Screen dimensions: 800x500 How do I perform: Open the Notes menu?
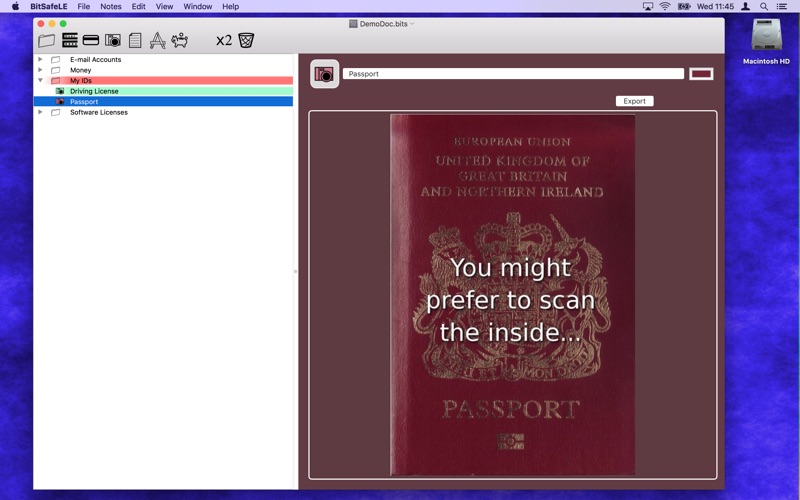[111, 7]
